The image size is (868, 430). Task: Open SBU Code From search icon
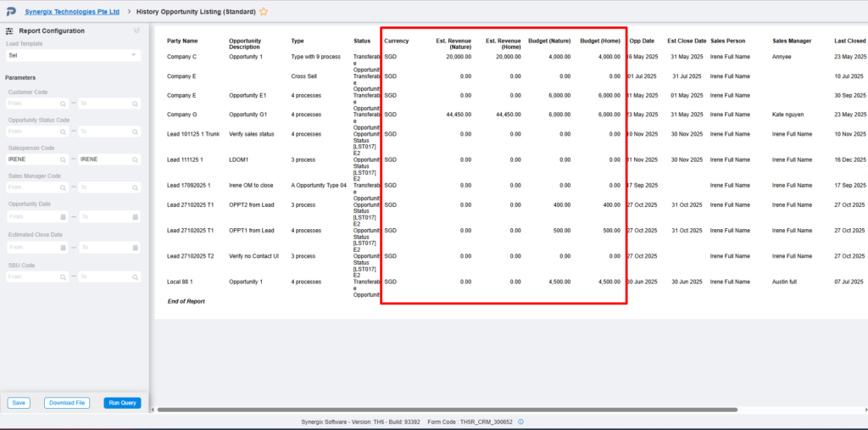click(63, 276)
